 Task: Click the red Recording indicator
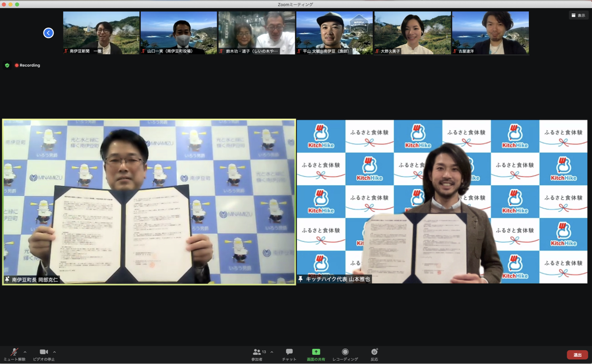pos(27,65)
